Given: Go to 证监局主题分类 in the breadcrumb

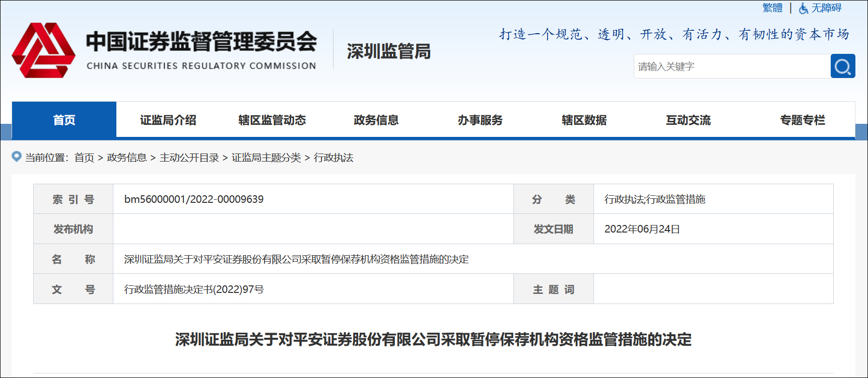Looking at the screenshot, I should [266, 158].
